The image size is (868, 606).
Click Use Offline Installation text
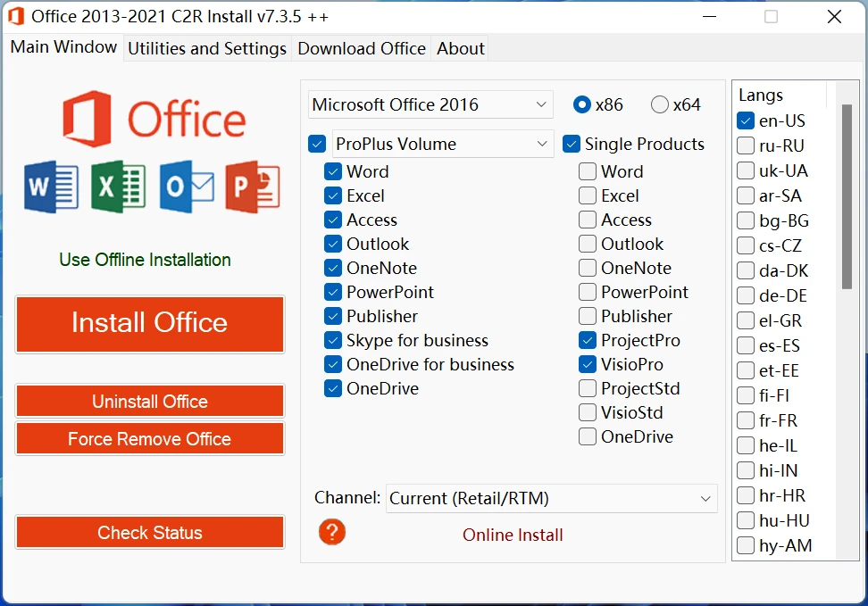click(x=145, y=260)
